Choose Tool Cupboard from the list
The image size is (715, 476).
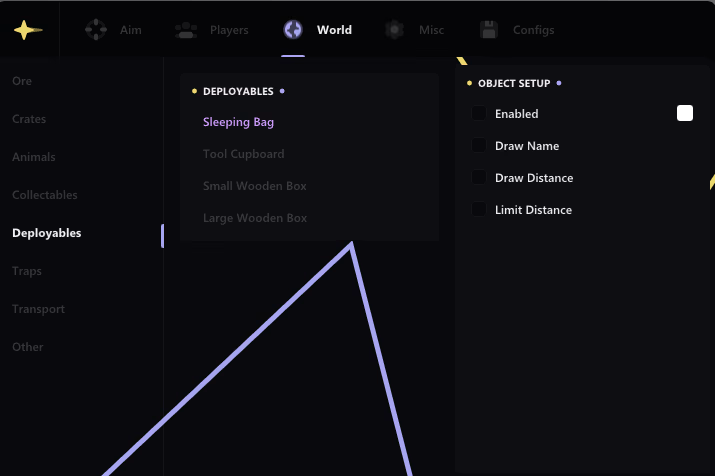pyautogui.click(x=244, y=154)
